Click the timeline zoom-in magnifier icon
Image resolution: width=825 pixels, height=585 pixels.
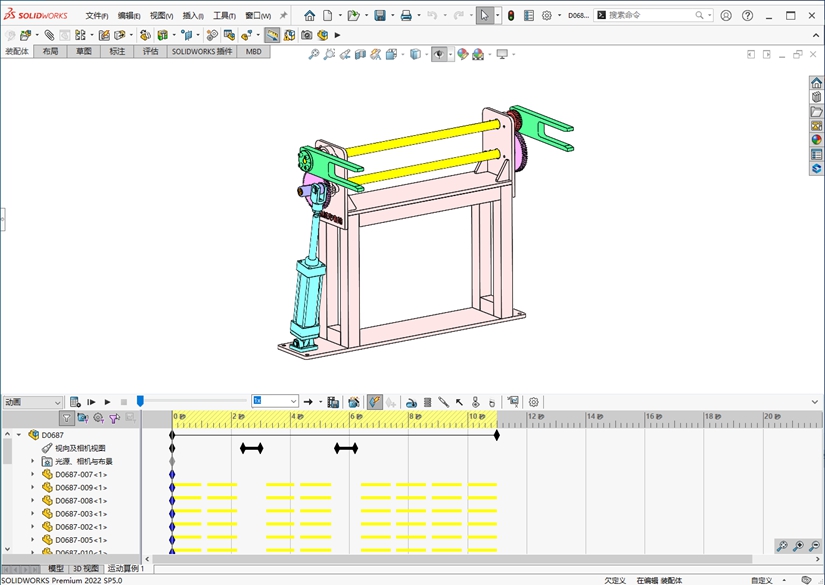coord(798,546)
